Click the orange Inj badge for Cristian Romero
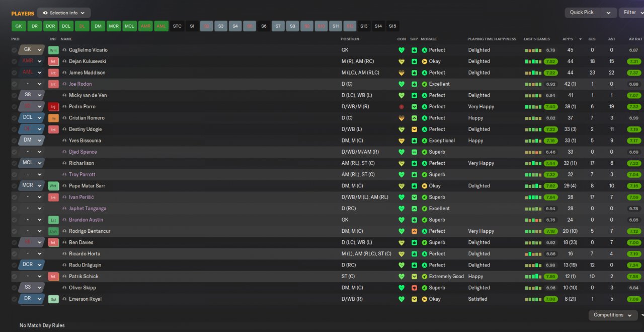 coord(53,118)
